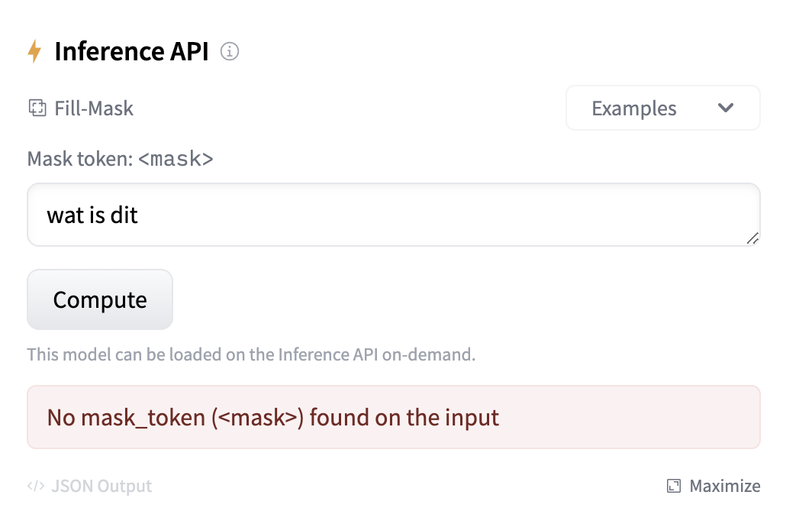The width and height of the screenshot is (812, 524).
Task: Click the "Mask token:" label
Action: pos(79,159)
